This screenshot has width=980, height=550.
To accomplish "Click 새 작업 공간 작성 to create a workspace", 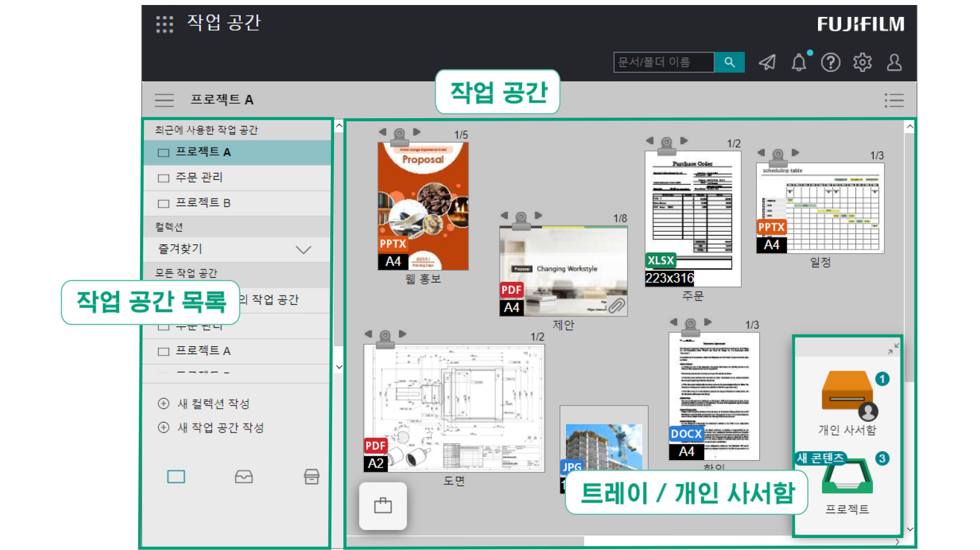I will point(211,427).
